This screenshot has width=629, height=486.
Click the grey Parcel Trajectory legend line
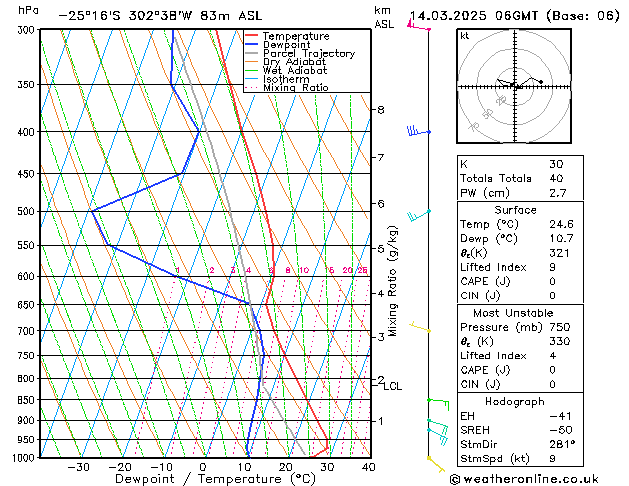[252, 53]
